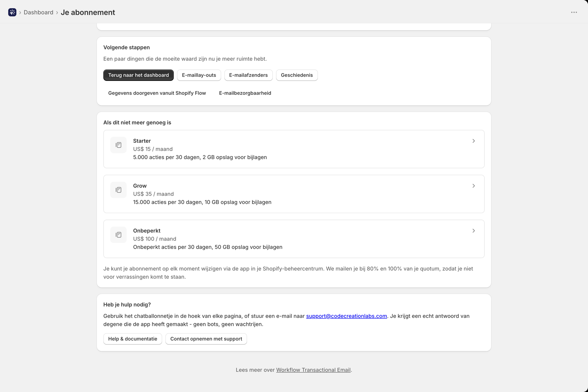588x392 pixels.
Task: Open E-mailafzenders
Action: 248,75
